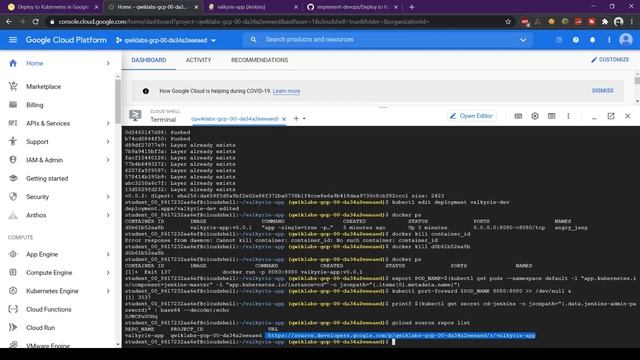Open the Getting started page

tap(47, 178)
